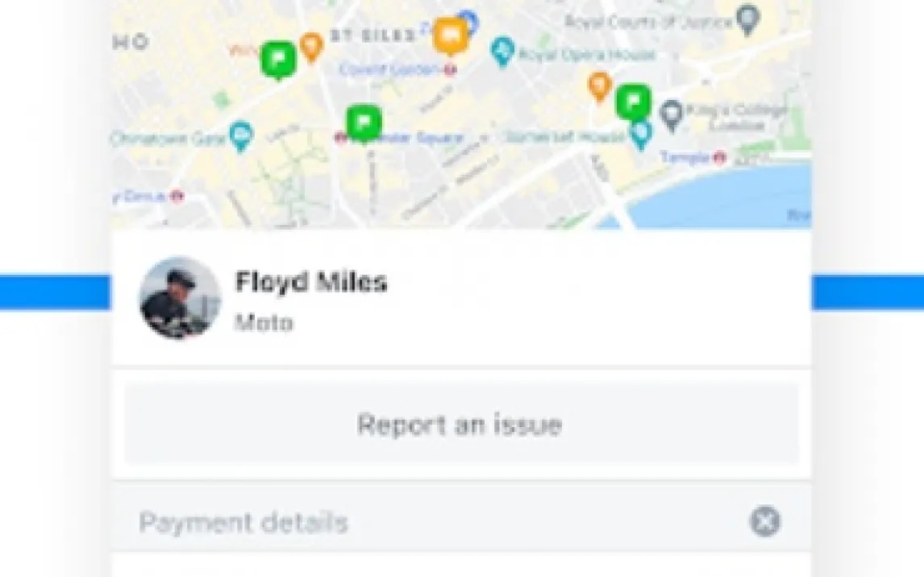This screenshot has width=924, height=577.
Task: Click the Covent Garden tube station icon
Action: pos(450,70)
